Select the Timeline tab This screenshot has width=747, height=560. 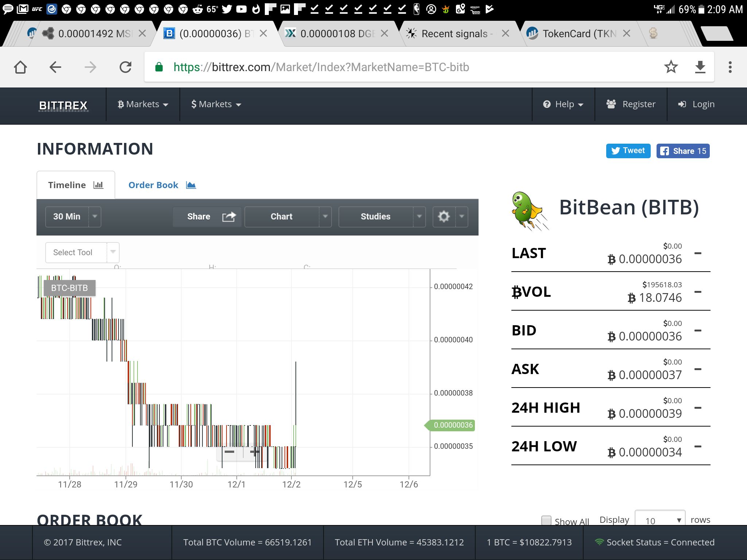point(76,185)
